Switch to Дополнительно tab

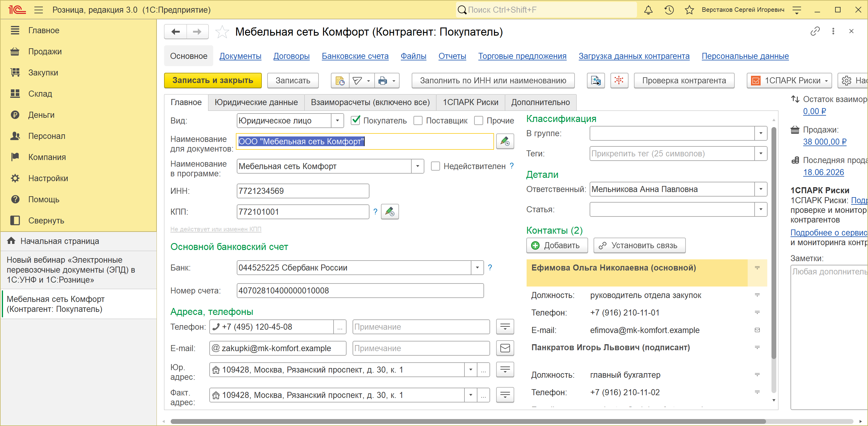point(540,102)
